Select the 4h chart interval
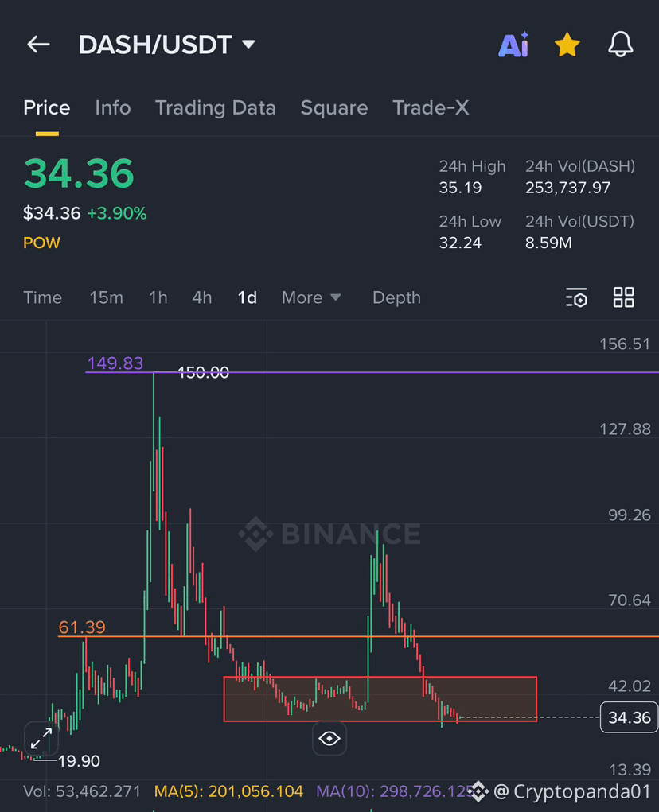 click(202, 297)
